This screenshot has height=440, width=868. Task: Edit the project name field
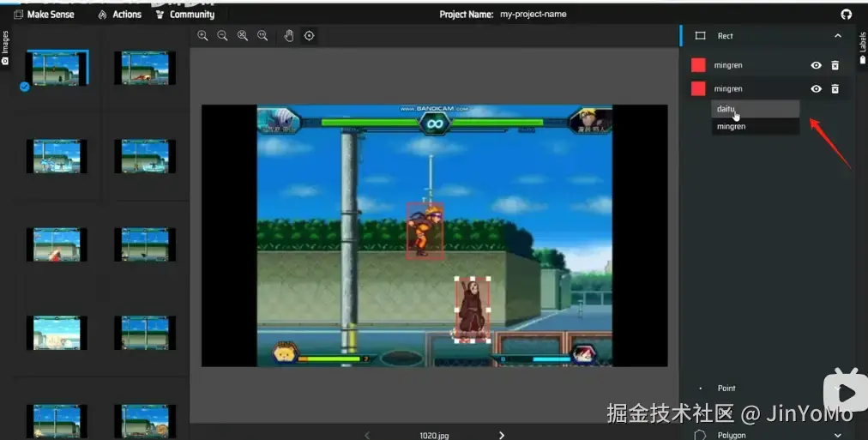tap(533, 15)
